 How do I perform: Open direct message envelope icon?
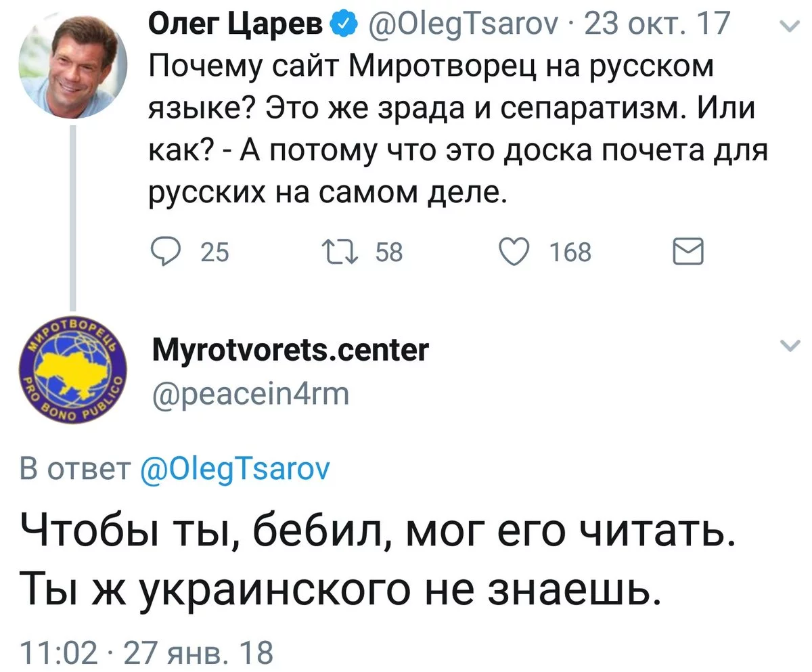[x=688, y=252]
